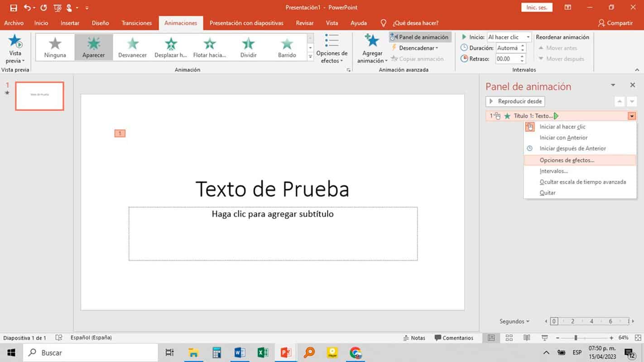This screenshot has height=362, width=644.
Task: Open the Segundos dropdown in animation pane
Action: (514, 321)
